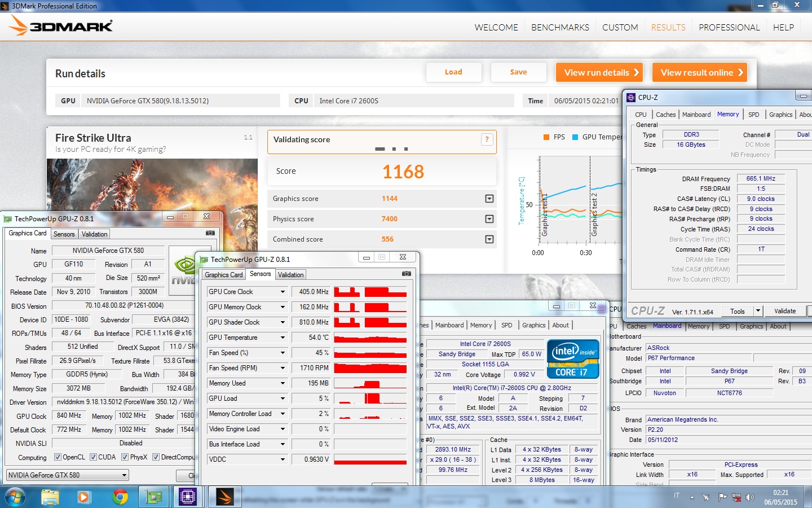Expand the Graphics score details
This screenshot has width=812, height=508.
point(489,199)
